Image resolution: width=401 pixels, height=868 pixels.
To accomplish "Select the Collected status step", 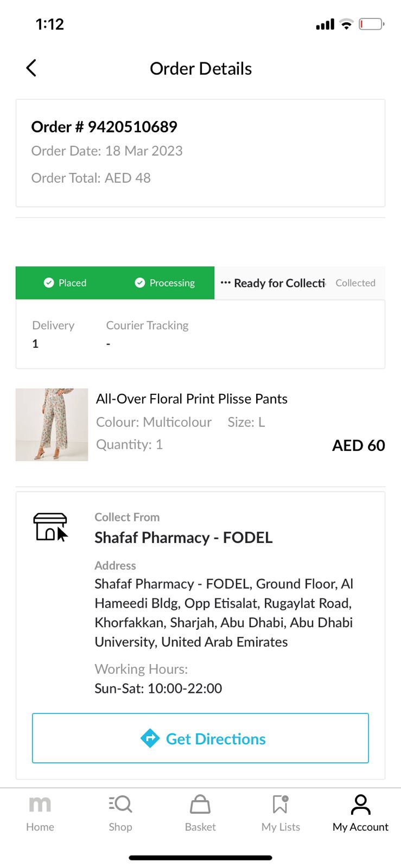I will 355,283.
